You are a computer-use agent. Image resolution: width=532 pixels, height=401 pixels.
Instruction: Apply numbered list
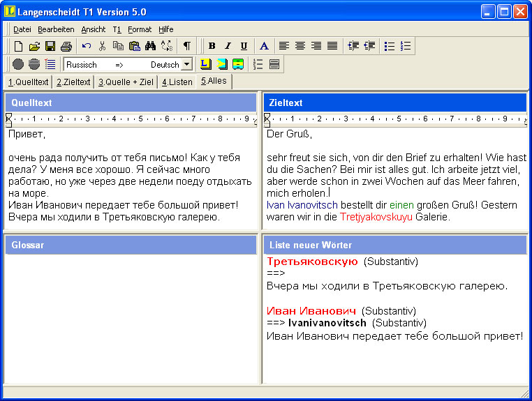406,46
